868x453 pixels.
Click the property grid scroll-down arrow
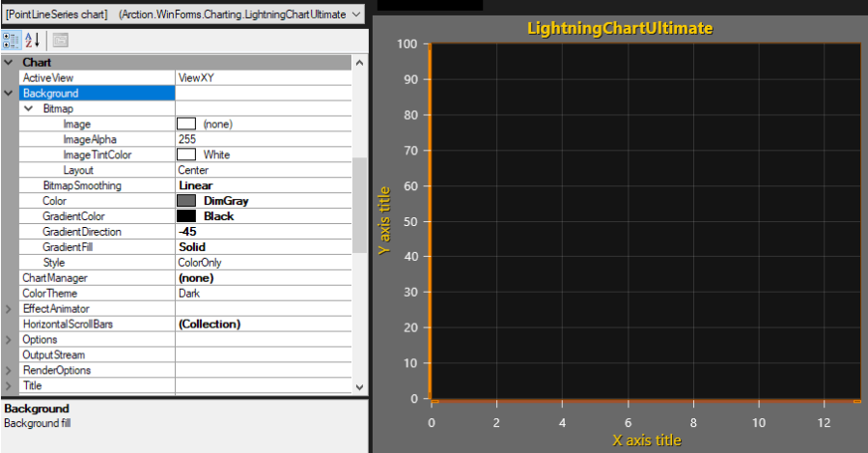pos(359,387)
